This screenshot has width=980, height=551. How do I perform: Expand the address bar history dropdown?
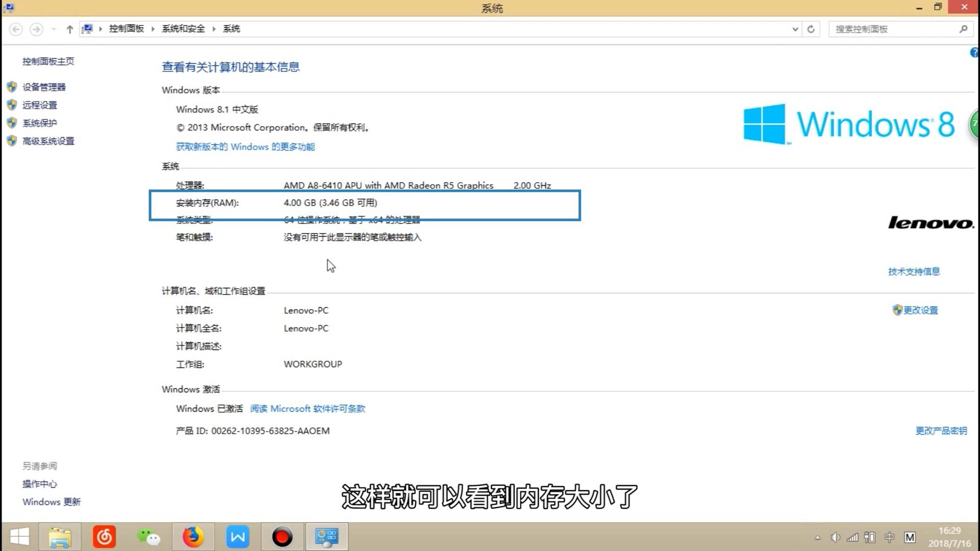[x=795, y=29]
